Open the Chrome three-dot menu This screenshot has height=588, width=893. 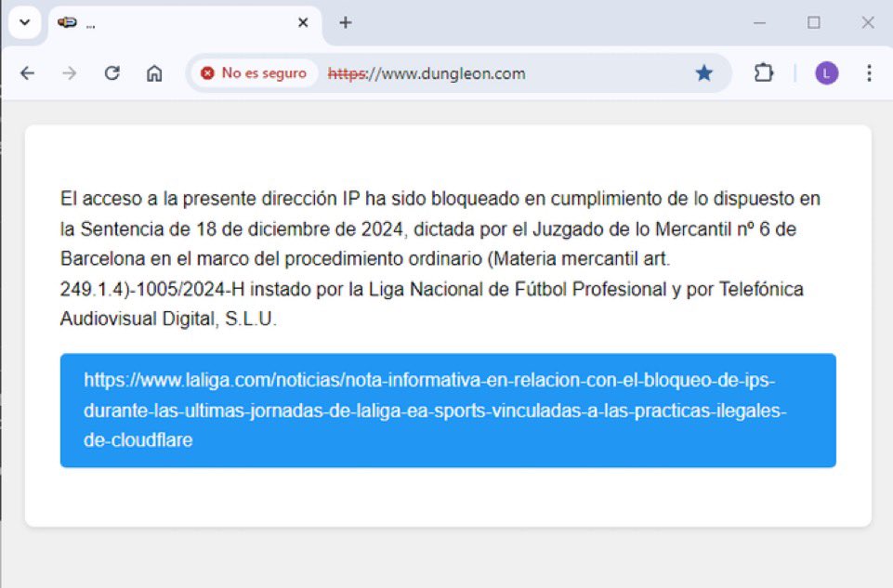[x=869, y=73]
